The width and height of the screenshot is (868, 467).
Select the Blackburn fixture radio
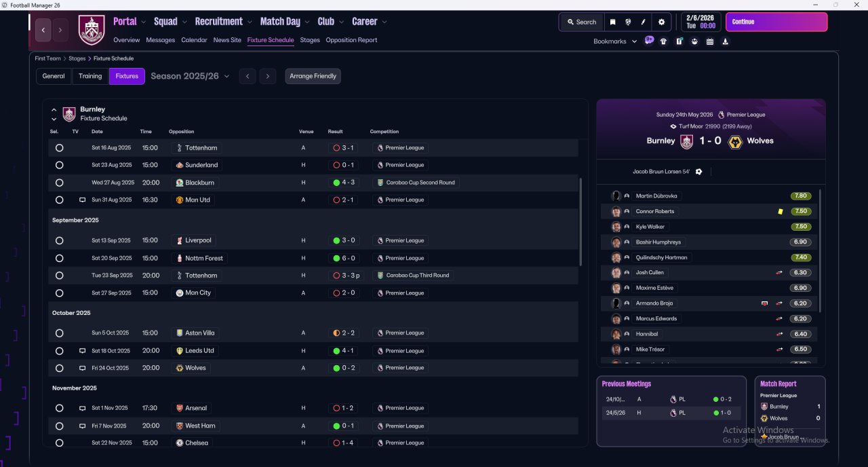[x=59, y=183]
